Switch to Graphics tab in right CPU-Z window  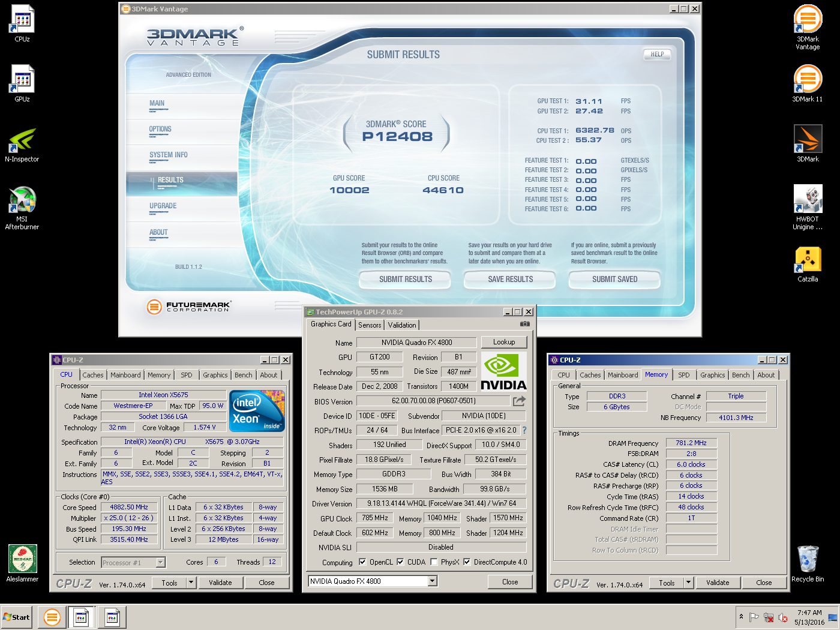(x=712, y=375)
